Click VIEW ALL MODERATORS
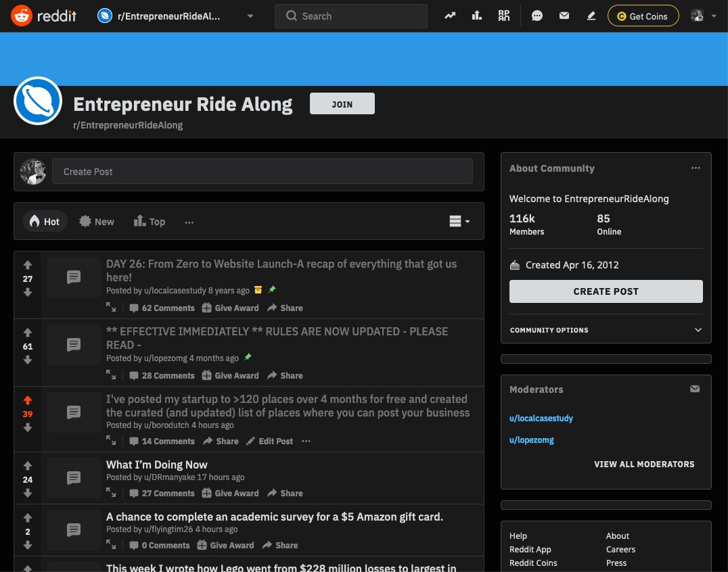Viewport: 728px width, 572px height. 644,464
